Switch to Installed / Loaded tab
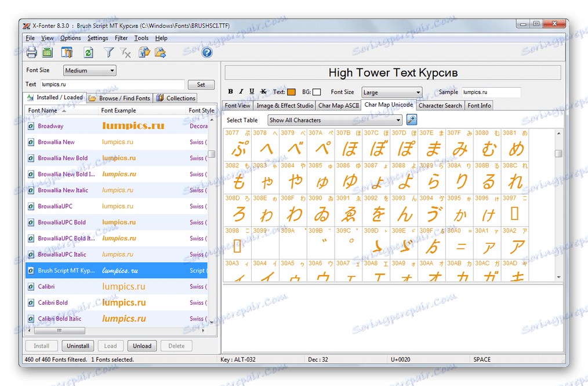588x386 pixels. tap(55, 98)
